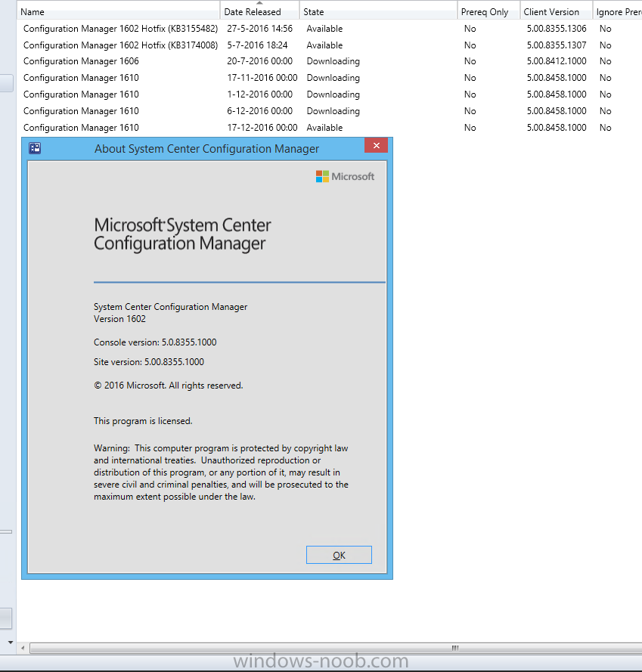Close the About System Center Configuration Manager dialog
This screenshot has width=642, height=672.
(376, 146)
